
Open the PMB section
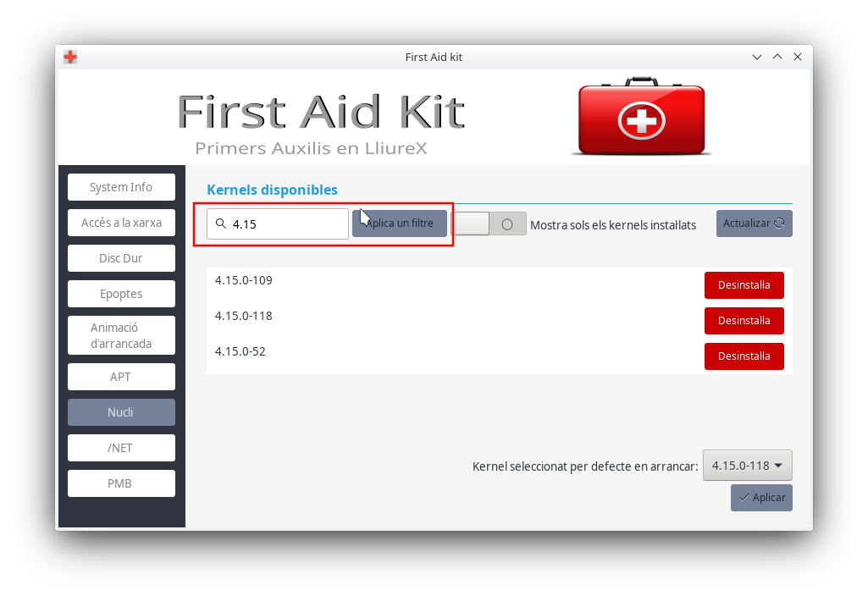pos(121,483)
